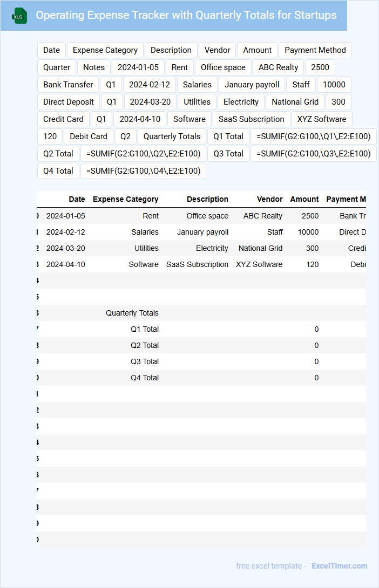Screen dimensions: 379x588
Task: Select the Q2 Total tag chip
Action: 58,154
